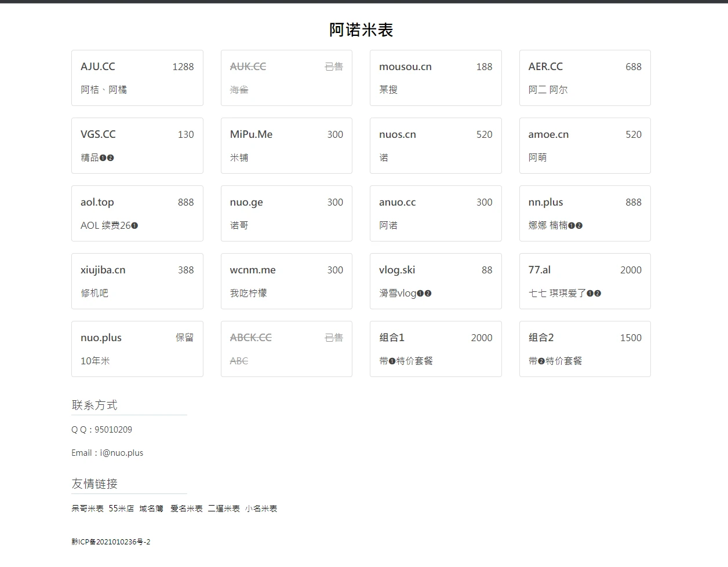Choose the aol.top domain card
This screenshot has width=728, height=567.
point(137,214)
